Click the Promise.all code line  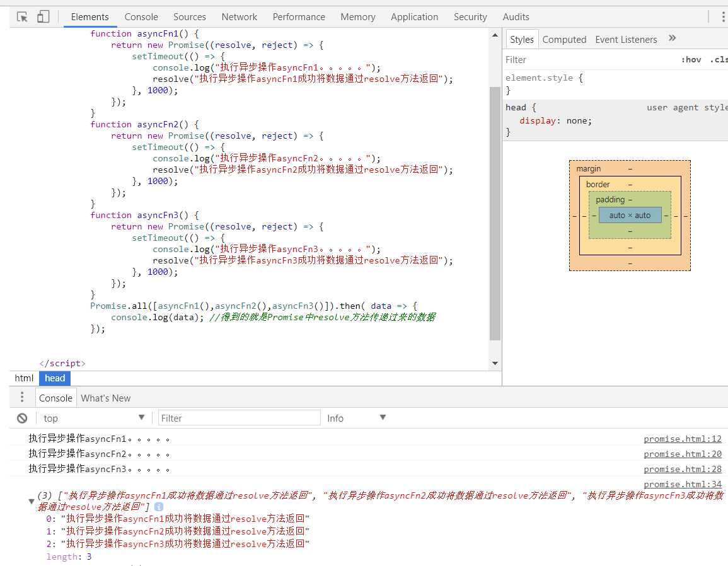(253, 306)
